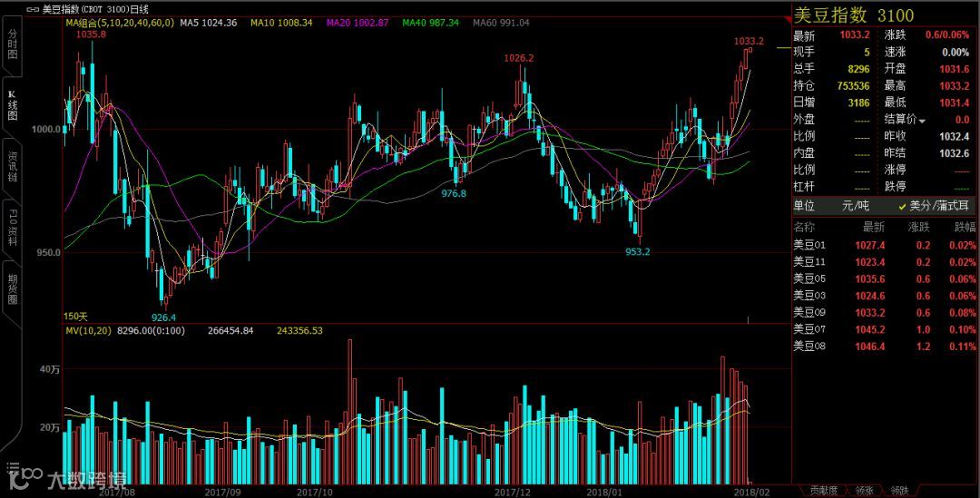Image resolution: width=980 pixels, height=498 pixels.
Task: Select the K线图 side tab
Action: (x=13, y=105)
